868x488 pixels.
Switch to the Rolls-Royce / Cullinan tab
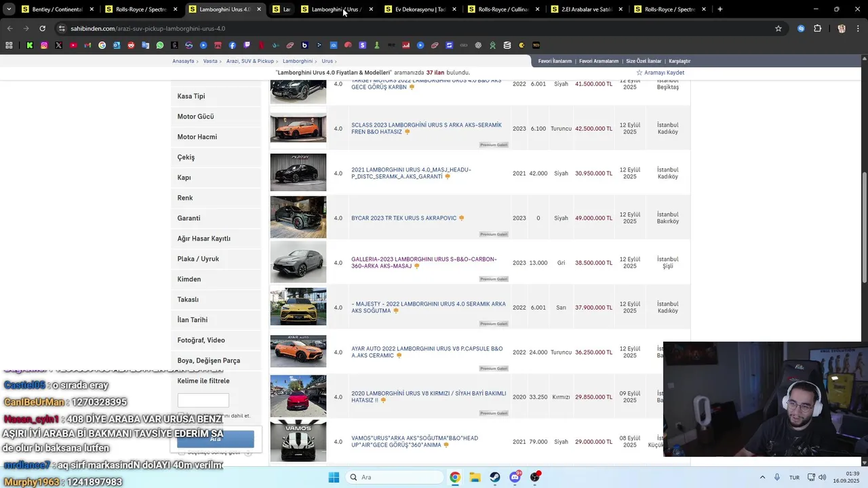pyautogui.click(x=503, y=9)
